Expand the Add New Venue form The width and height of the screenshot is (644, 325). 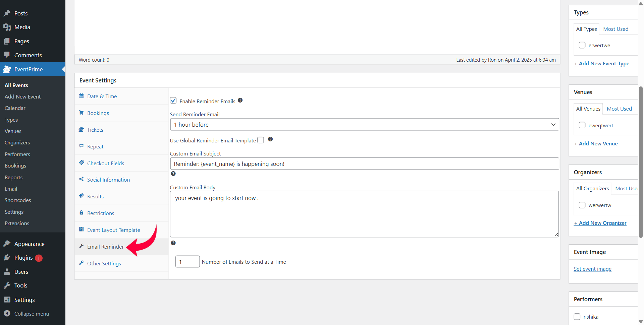pyautogui.click(x=596, y=144)
